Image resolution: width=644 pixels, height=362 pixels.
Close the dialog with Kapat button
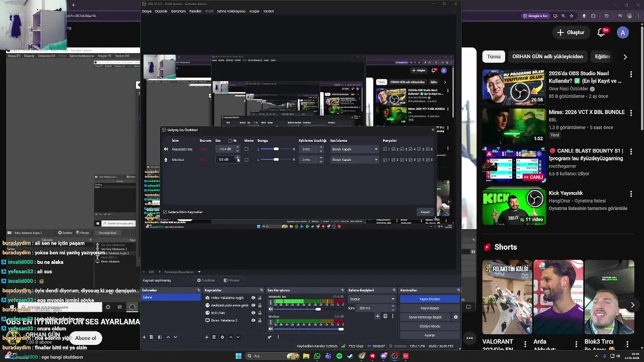click(x=425, y=212)
